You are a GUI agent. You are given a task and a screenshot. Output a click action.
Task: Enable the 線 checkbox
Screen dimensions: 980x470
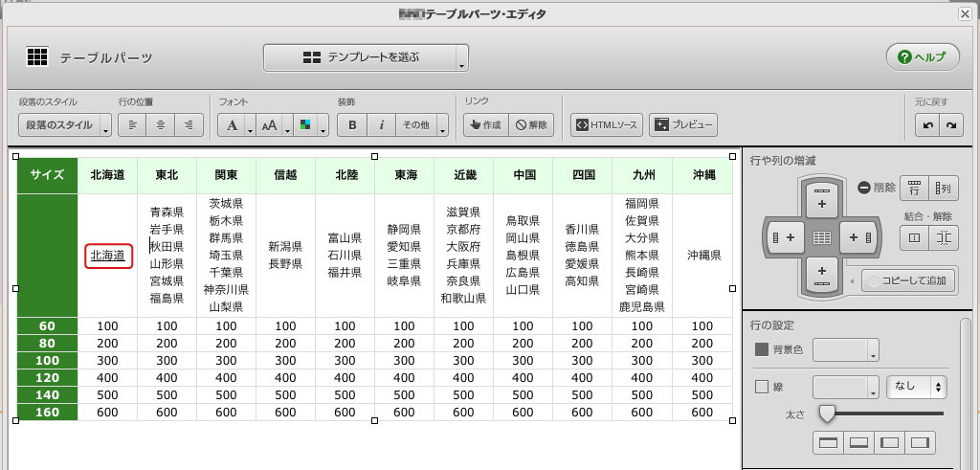(x=761, y=387)
